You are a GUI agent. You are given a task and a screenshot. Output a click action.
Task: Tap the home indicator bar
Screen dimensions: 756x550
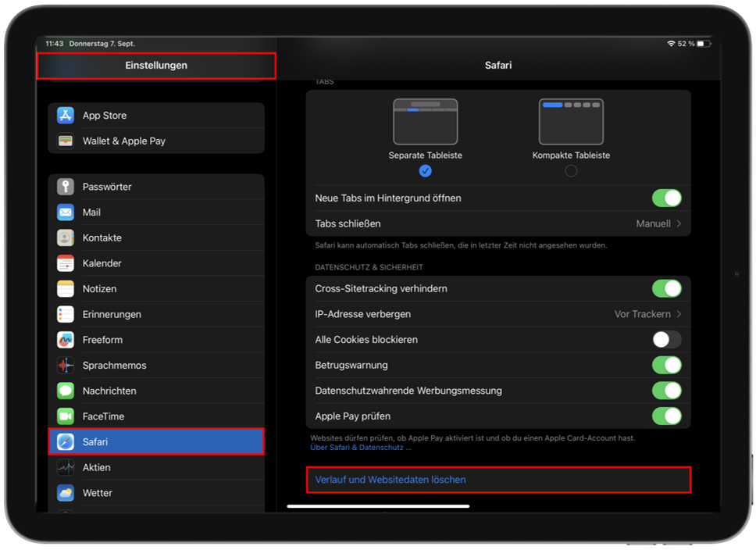click(378, 506)
